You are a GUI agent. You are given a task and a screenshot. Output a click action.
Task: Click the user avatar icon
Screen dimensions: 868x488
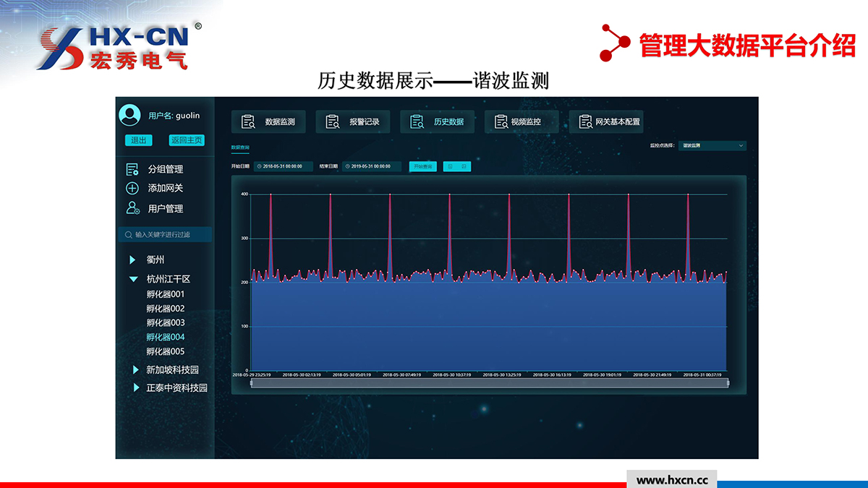coord(129,115)
